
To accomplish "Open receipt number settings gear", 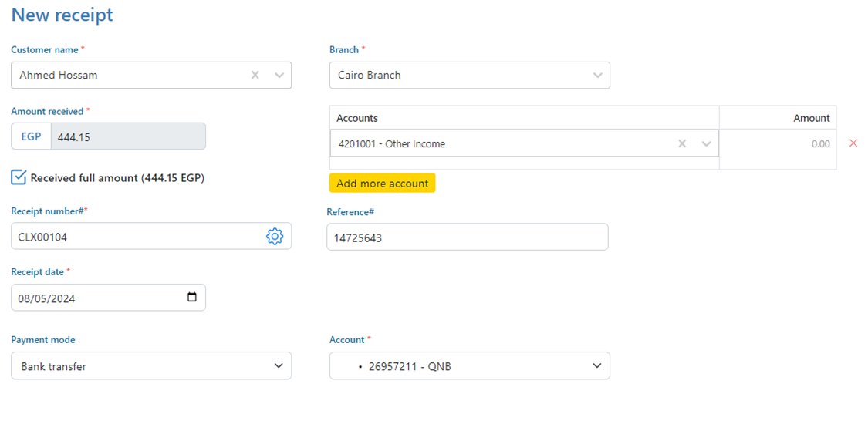I will point(275,237).
